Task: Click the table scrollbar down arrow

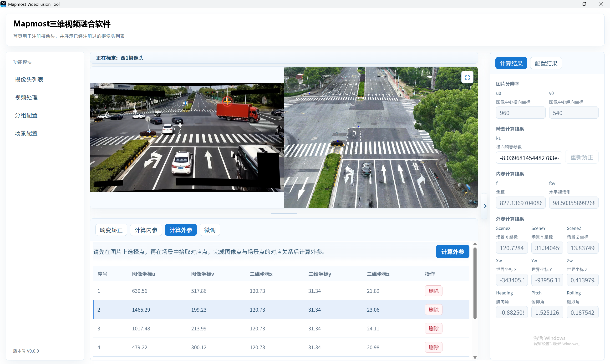Action: [x=475, y=357]
